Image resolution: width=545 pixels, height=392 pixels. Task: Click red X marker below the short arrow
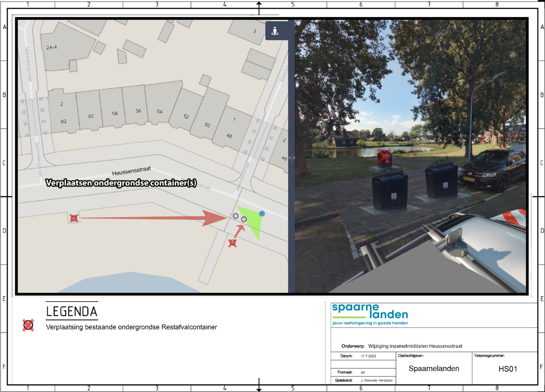tap(233, 242)
